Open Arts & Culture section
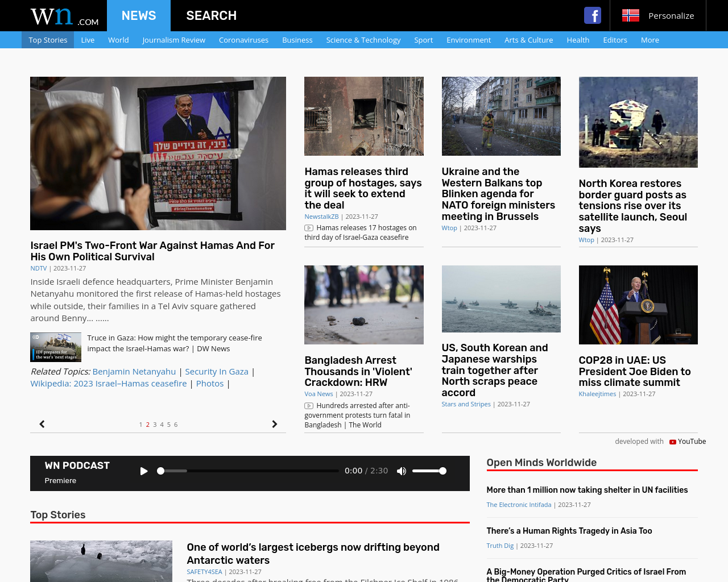Viewport: 728px width, 582px height. click(529, 40)
